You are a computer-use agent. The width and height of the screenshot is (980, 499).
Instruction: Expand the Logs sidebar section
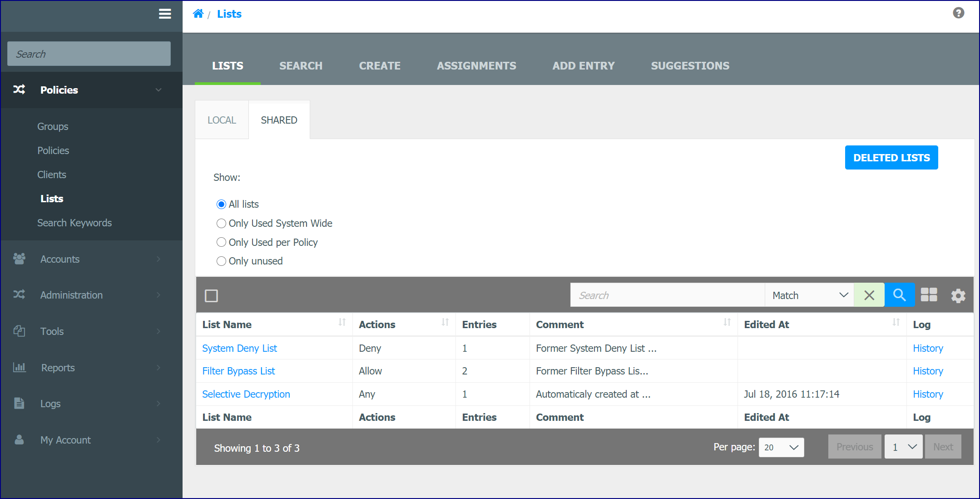tap(158, 403)
